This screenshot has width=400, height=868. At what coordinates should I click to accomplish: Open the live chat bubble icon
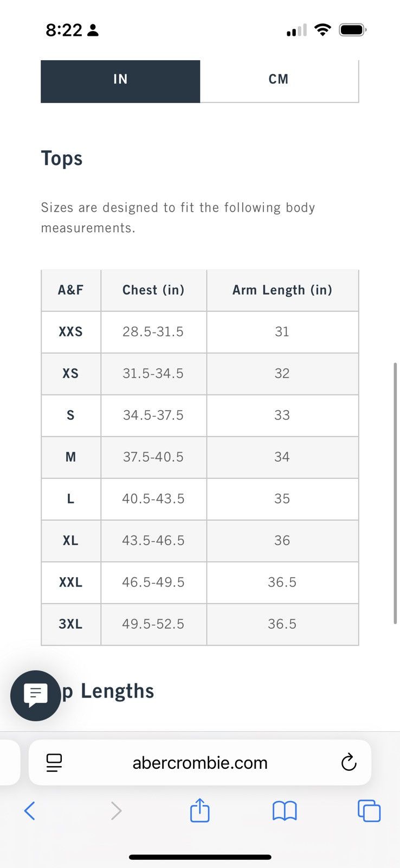click(36, 695)
